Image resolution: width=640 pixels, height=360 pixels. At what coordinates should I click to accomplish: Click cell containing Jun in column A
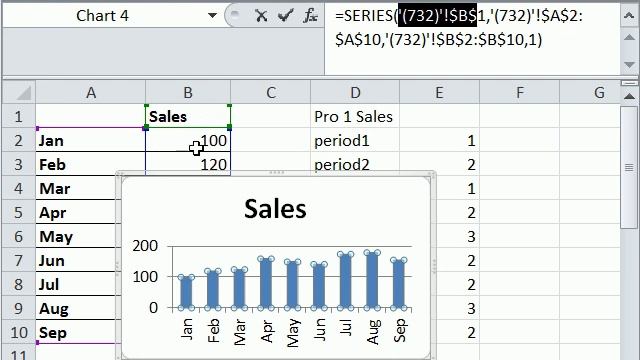pos(78,260)
